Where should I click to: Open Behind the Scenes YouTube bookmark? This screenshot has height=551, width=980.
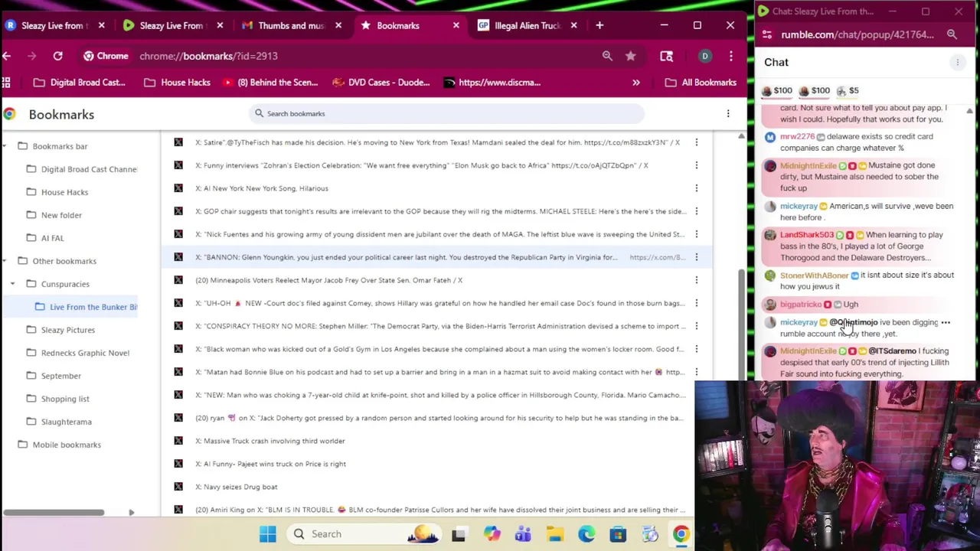coord(270,83)
